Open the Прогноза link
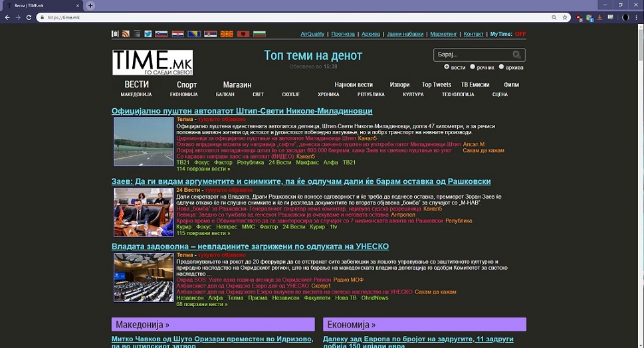This screenshot has height=348, width=644. coord(343,34)
